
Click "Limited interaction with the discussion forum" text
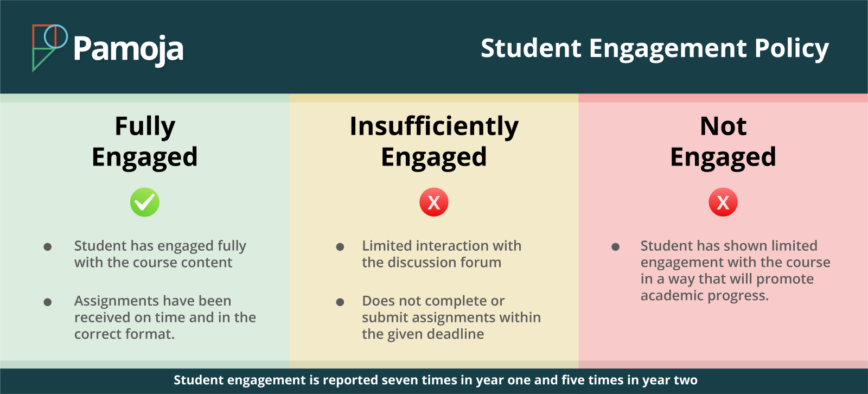click(442, 254)
